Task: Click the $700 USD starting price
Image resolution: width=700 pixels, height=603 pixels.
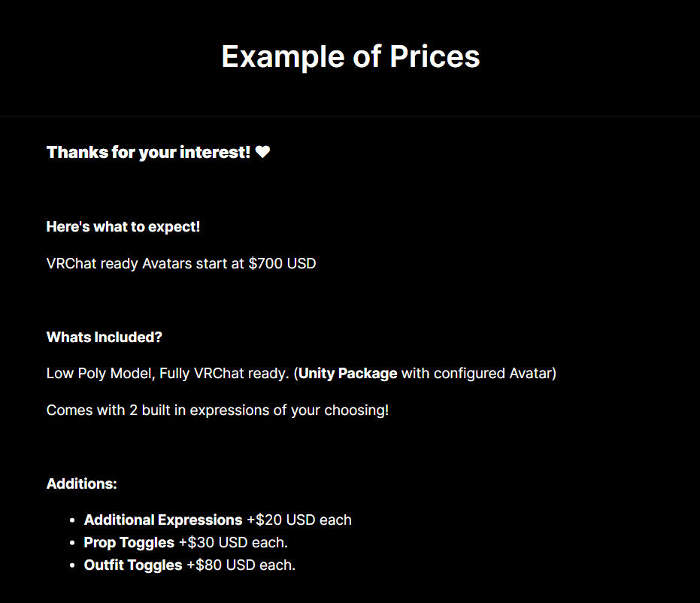Action: click(282, 263)
